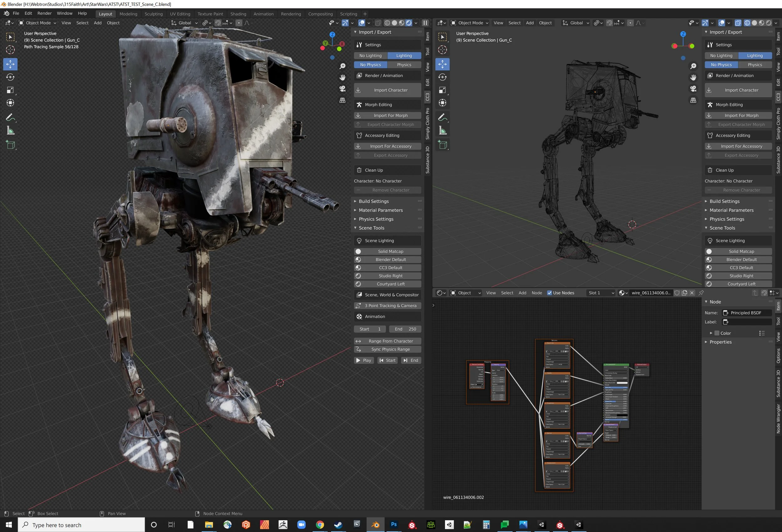This screenshot has height=532, width=782.
Task: Select the Measure tool in left viewport
Action: tap(10, 131)
